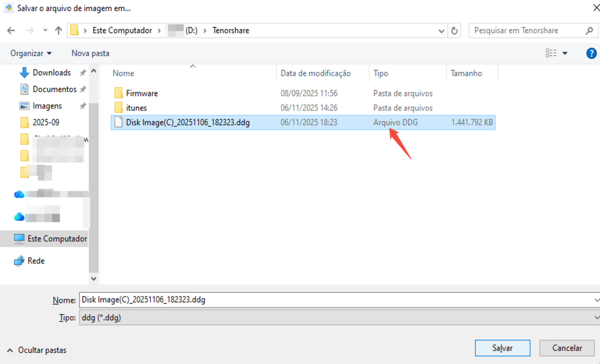The height and width of the screenshot is (364, 600).
Task: Sort by the Tipo column
Action: pyautogui.click(x=381, y=74)
